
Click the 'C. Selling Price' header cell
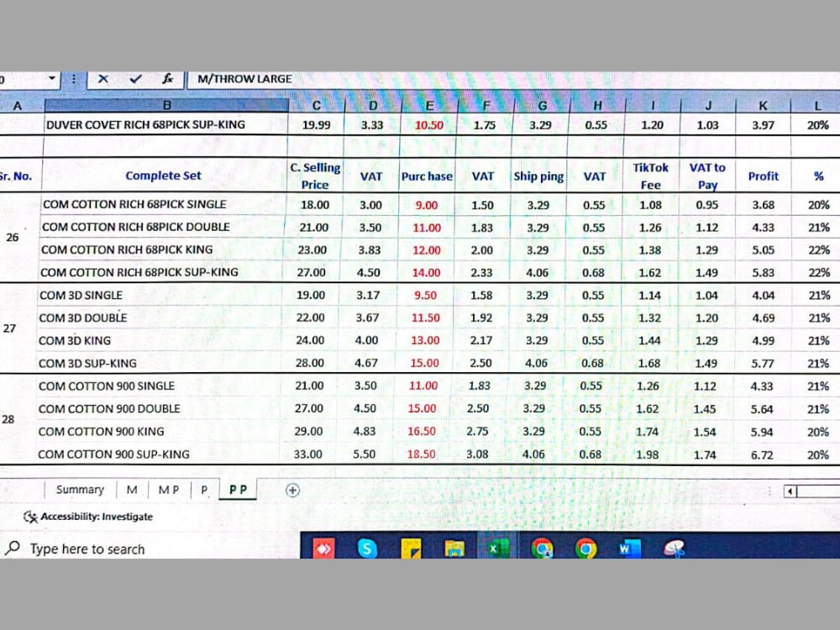(315, 176)
